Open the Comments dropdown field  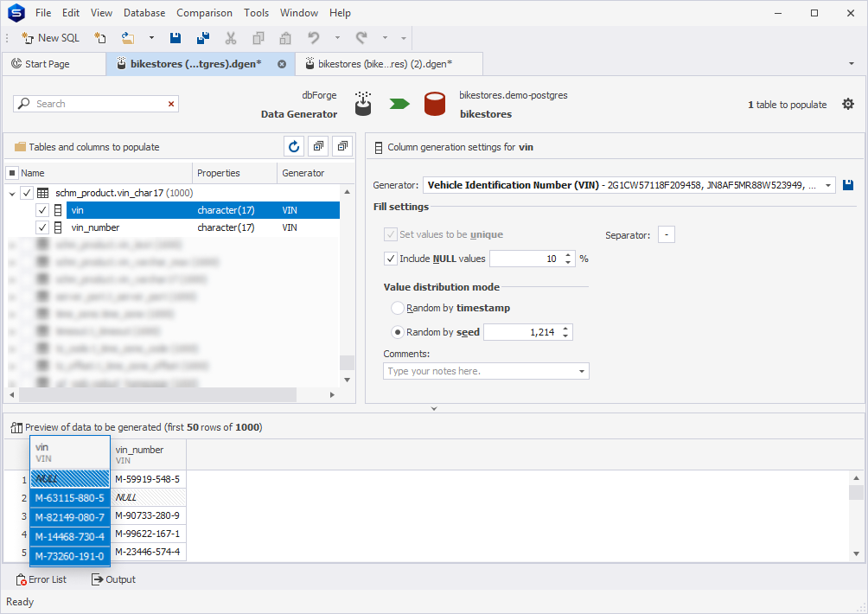pos(486,371)
